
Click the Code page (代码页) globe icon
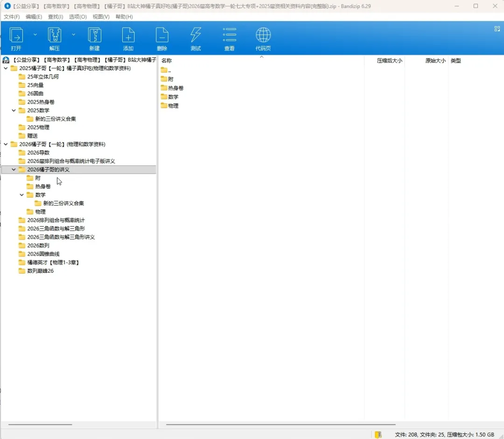(x=263, y=39)
